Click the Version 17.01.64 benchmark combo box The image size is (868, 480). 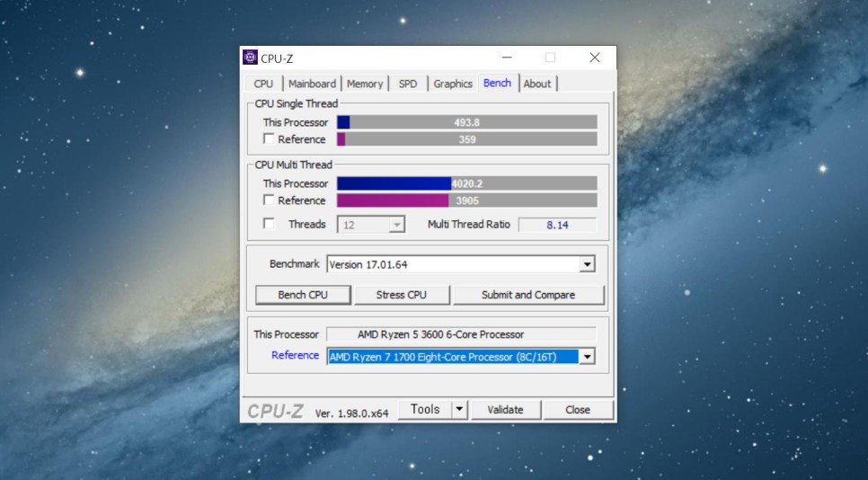pyautogui.click(x=461, y=264)
